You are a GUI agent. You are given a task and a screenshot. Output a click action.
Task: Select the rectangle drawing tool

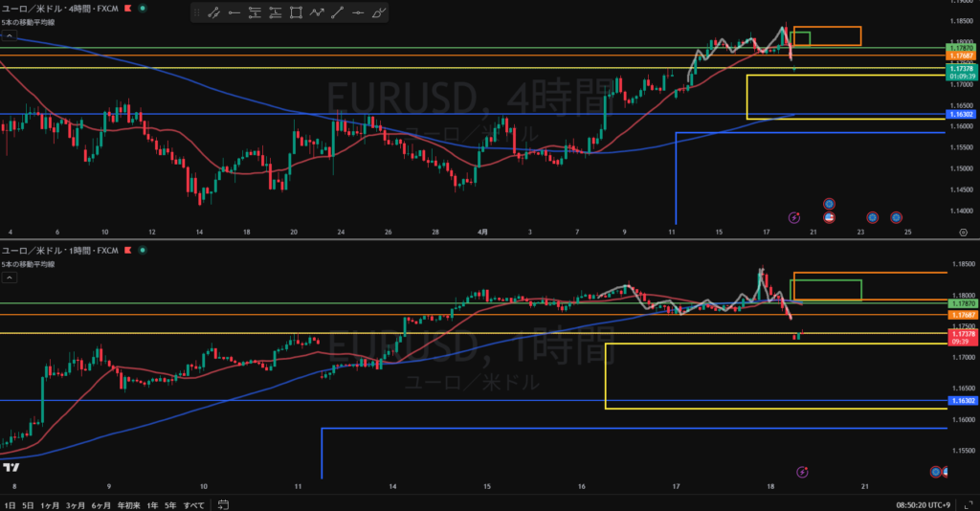coord(296,13)
